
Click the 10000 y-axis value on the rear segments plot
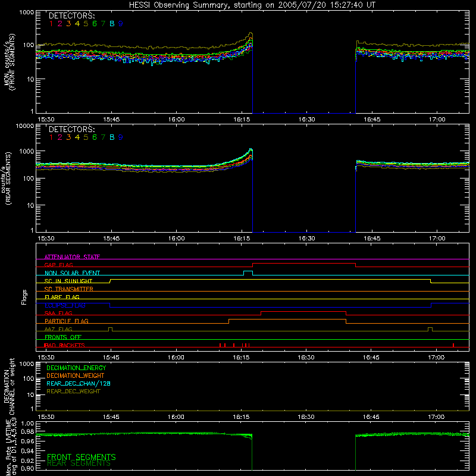[25, 126]
